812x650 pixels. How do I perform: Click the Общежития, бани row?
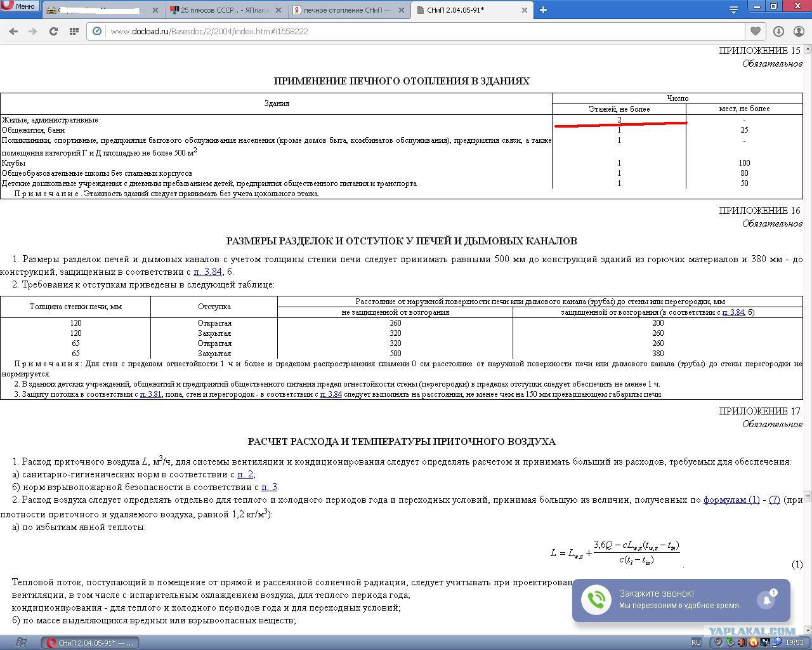pos(402,129)
